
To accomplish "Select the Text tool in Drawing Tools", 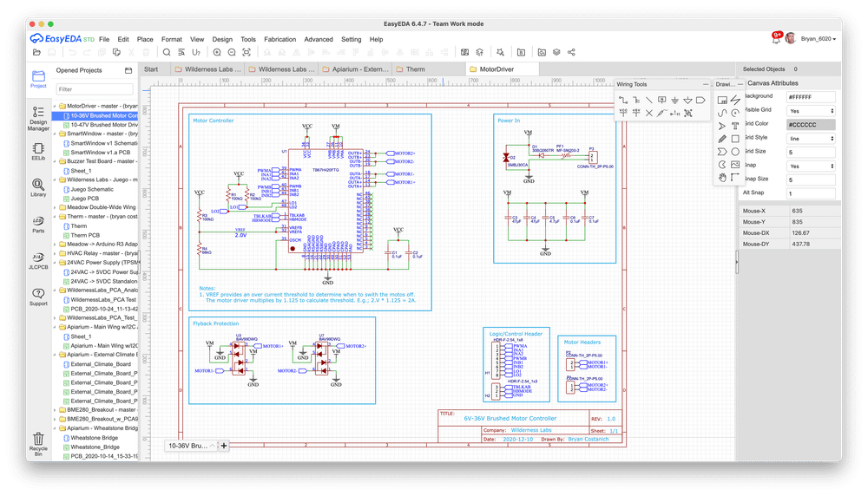I will 734,126.
